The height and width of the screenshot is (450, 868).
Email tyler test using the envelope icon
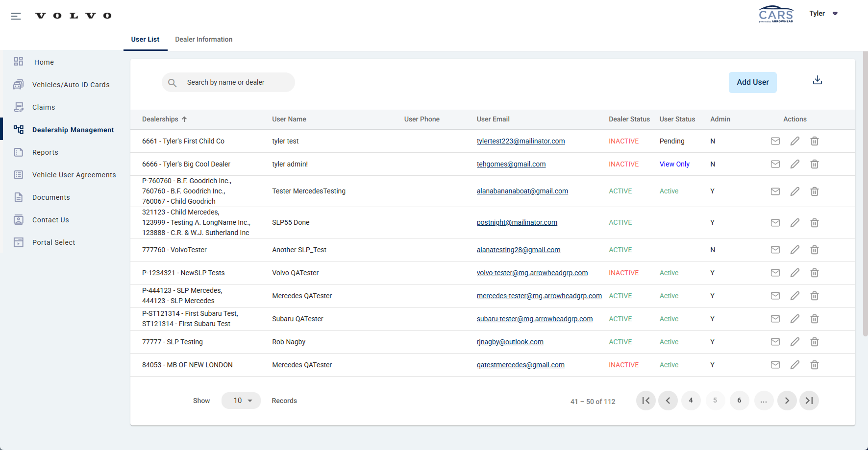pos(775,141)
